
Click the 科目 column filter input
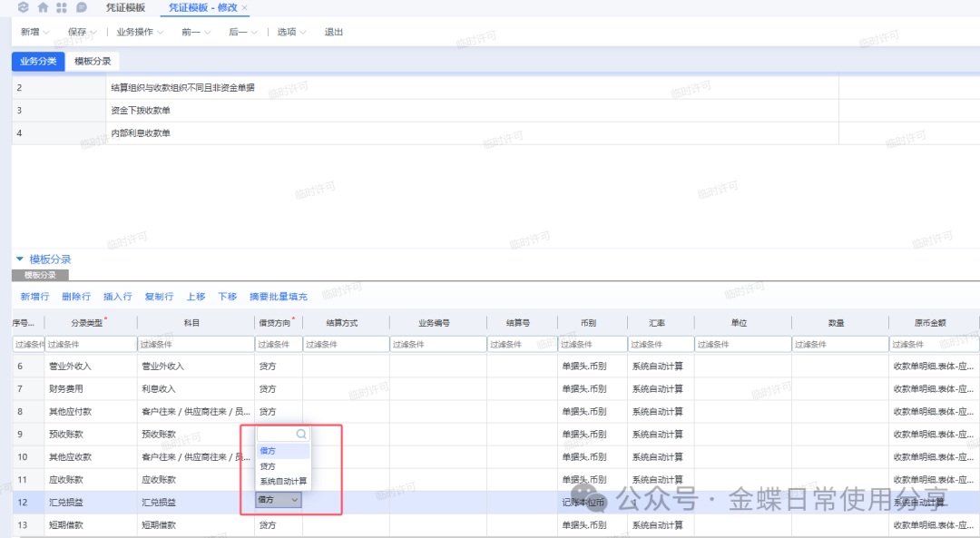pos(195,345)
